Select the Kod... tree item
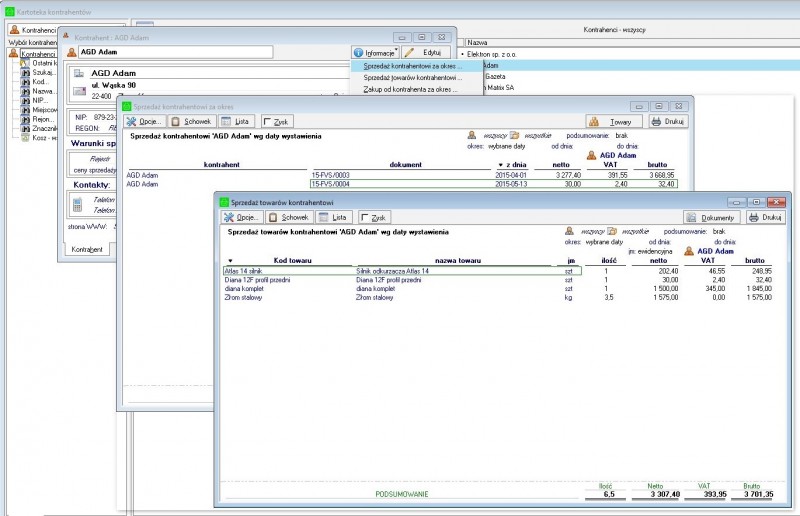This screenshot has width=800, height=516. (x=40, y=82)
